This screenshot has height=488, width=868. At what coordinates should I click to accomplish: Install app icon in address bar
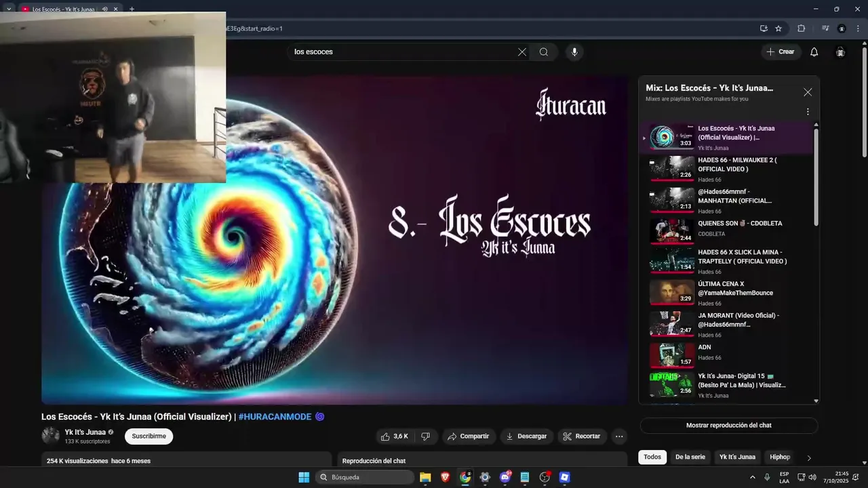point(764,28)
